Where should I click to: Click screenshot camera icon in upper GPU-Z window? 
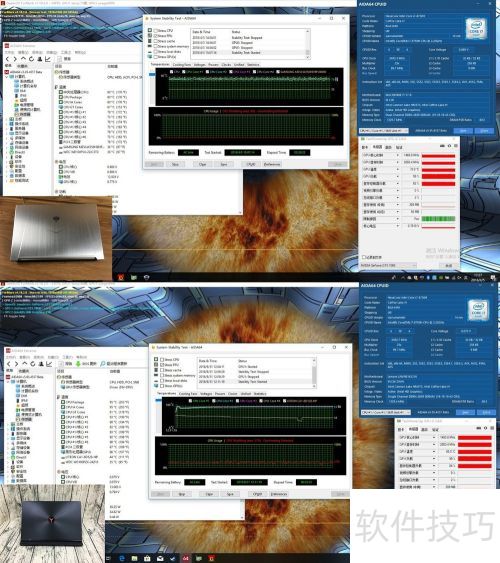[442, 146]
